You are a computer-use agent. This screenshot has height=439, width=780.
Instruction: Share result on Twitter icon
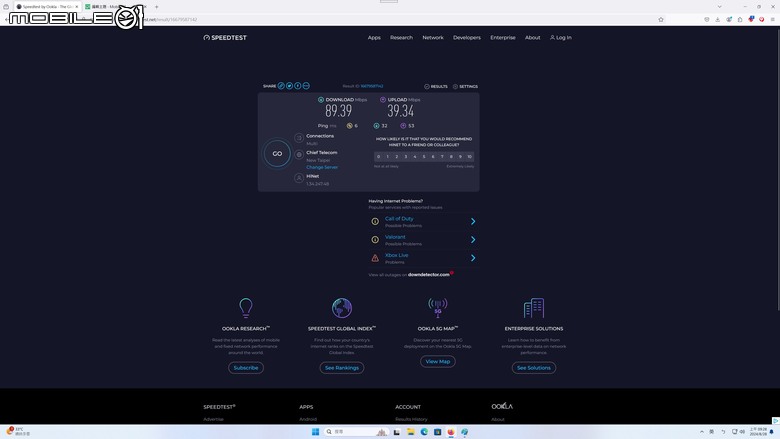click(x=290, y=86)
